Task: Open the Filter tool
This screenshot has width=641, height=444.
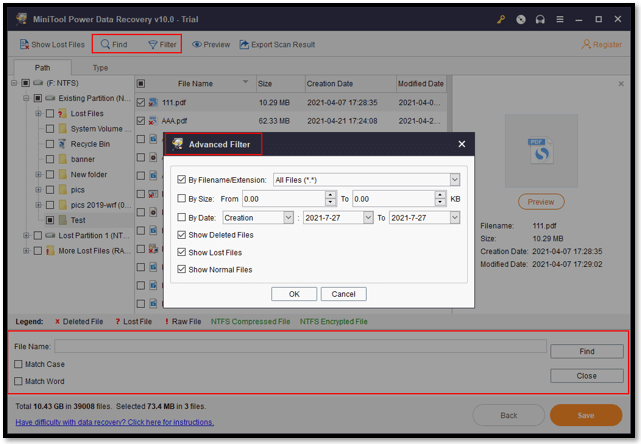Action: 162,44
